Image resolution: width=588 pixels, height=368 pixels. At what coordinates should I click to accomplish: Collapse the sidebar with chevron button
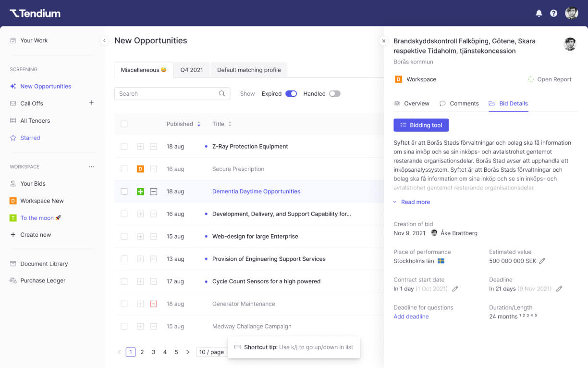coord(104,41)
